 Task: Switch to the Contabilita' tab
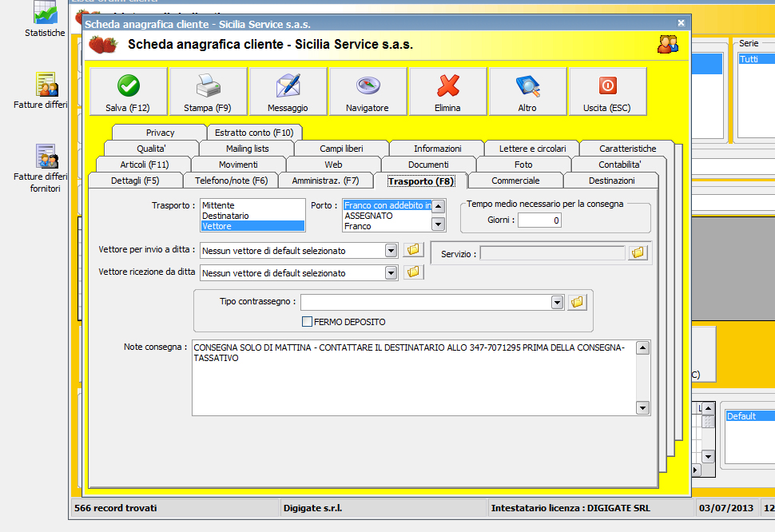click(619, 165)
